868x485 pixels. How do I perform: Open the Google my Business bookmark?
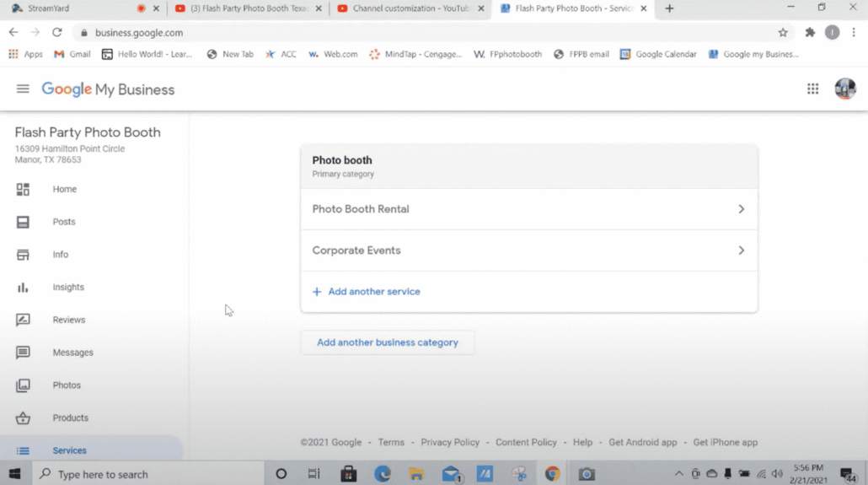tap(753, 54)
